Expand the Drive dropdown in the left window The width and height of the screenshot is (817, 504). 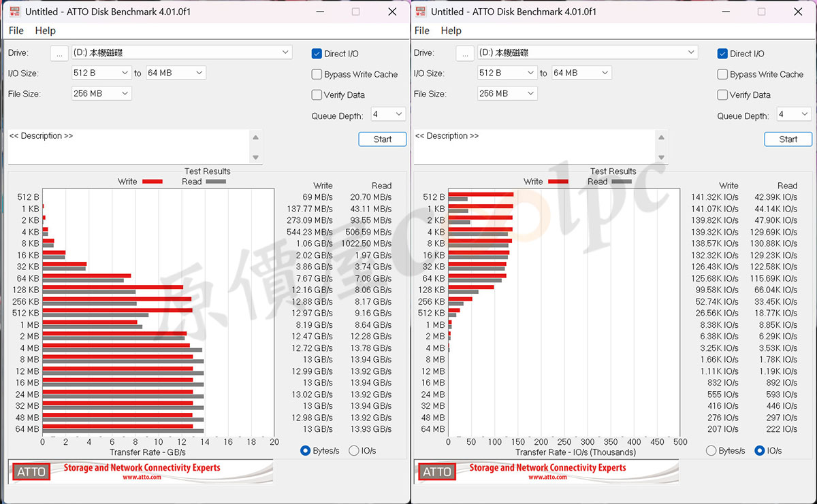coord(285,52)
